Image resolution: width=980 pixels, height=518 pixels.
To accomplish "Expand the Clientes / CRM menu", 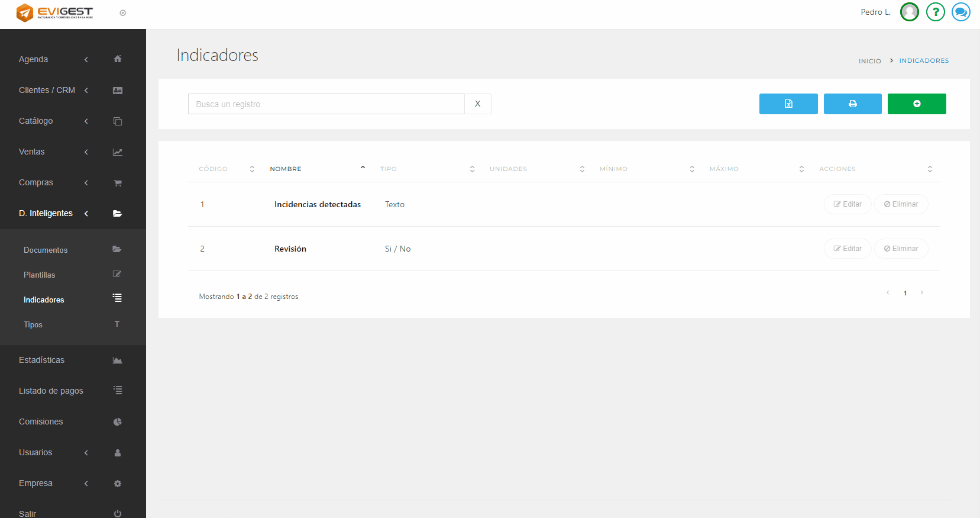I will (53, 90).
